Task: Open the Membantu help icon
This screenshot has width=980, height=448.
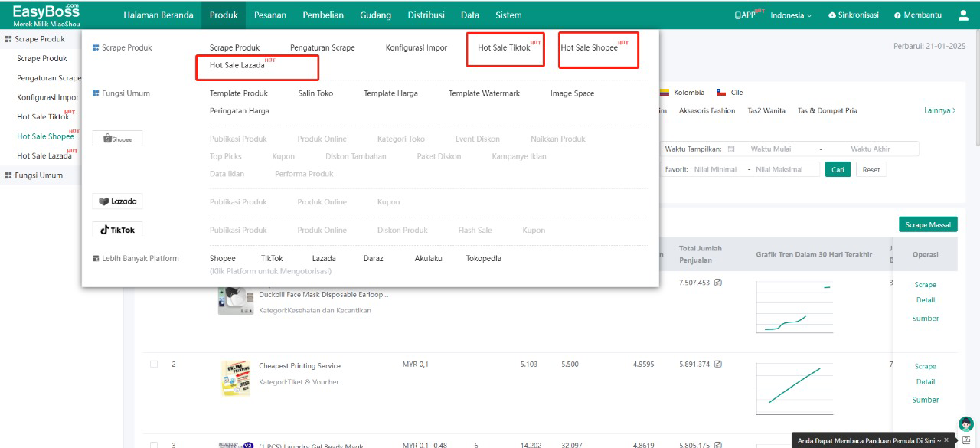Action: [x=897, y=15]
